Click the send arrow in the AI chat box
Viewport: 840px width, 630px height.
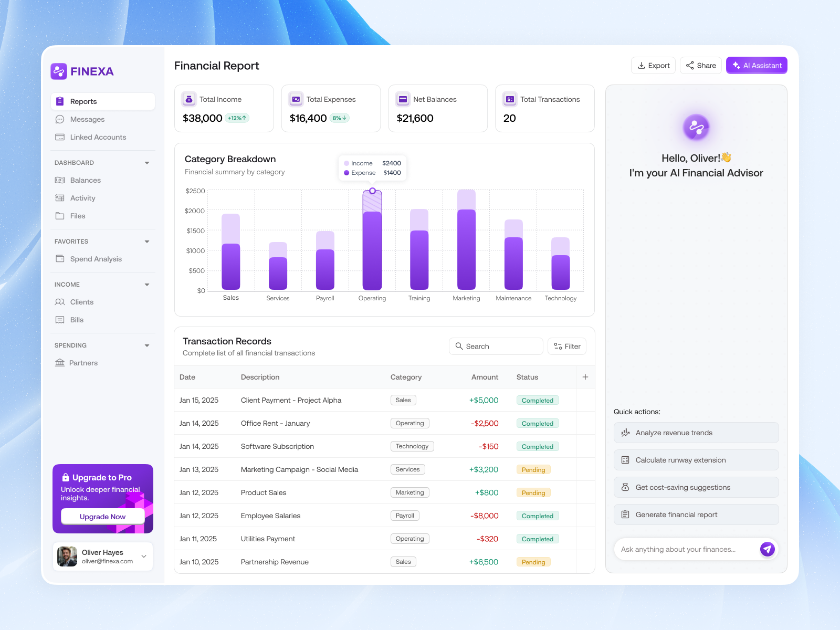point(767,549)
